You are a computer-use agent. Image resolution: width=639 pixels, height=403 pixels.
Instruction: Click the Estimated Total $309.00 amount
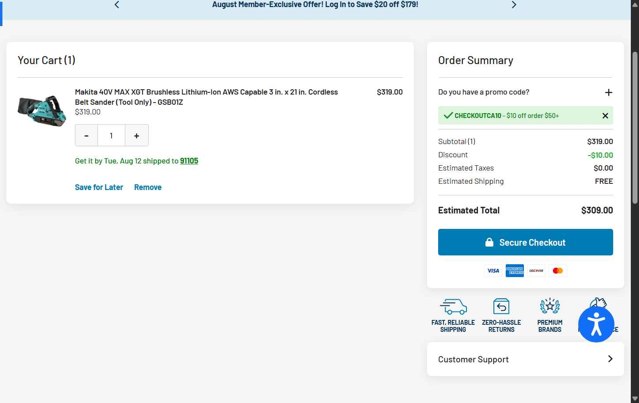[x=597, y=210]
